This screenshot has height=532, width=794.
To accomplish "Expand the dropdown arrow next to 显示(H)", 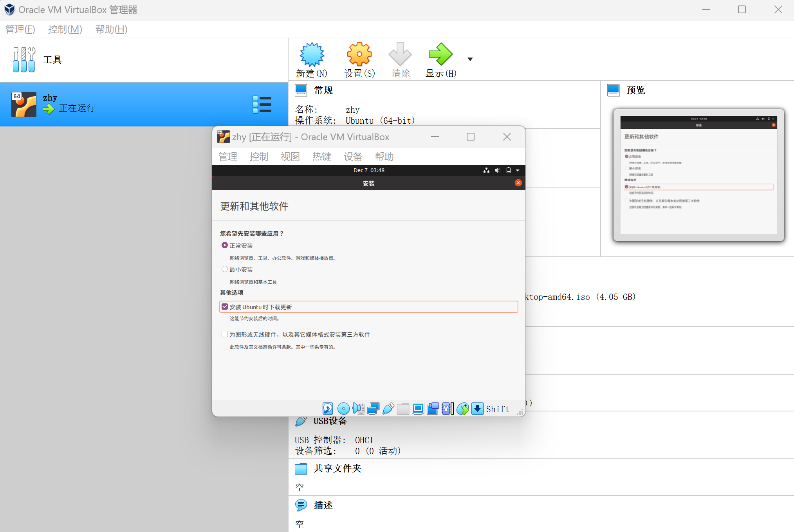I will [x=470, y=59].
